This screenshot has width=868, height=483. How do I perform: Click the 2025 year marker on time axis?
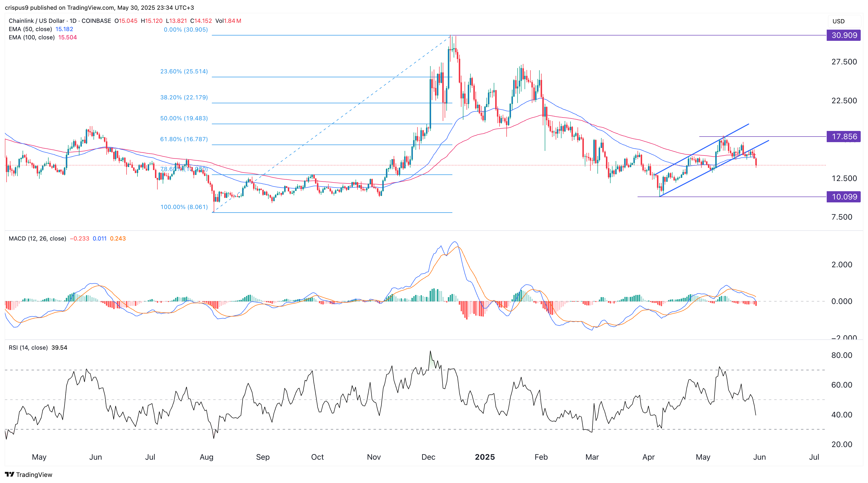point(485,457)
